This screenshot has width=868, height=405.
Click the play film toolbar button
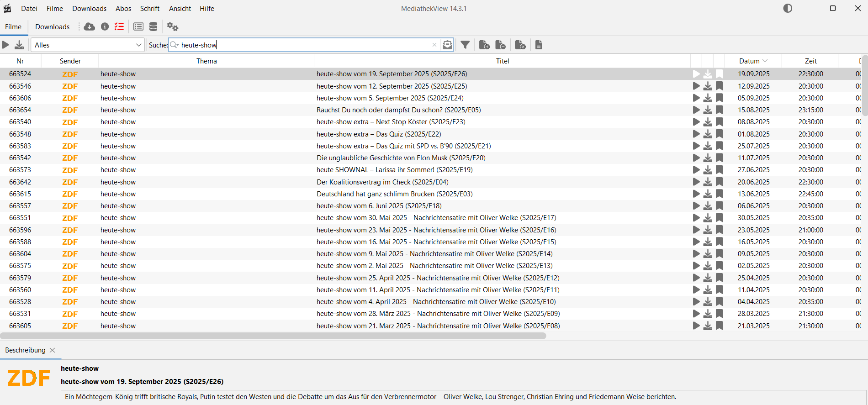(x=5, y=45)
